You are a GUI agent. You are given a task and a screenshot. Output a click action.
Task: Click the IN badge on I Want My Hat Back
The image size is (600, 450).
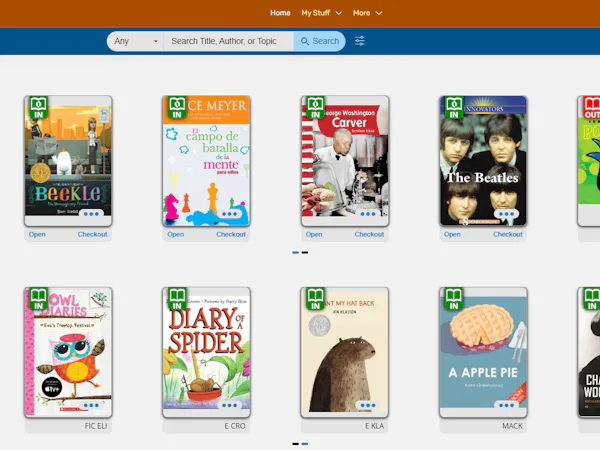315,299
